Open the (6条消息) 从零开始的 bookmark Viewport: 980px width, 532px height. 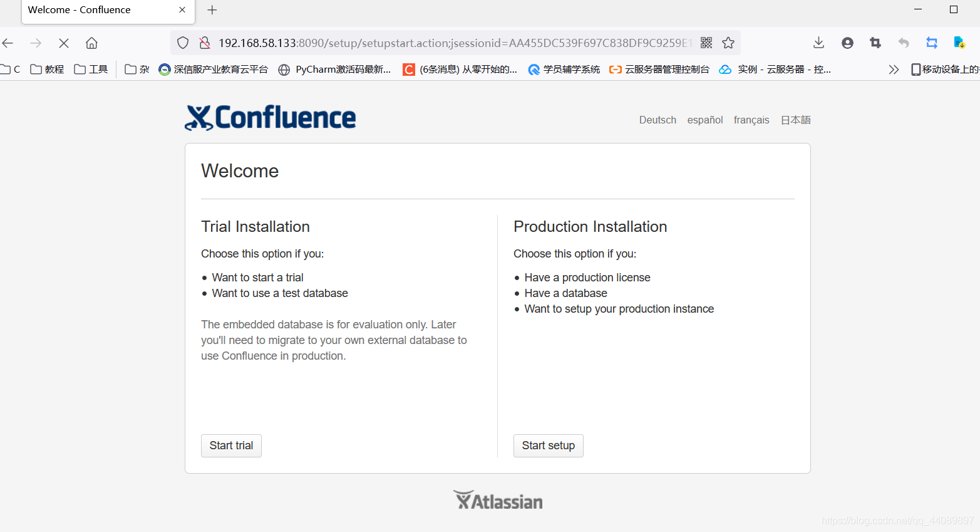[460, 70]
